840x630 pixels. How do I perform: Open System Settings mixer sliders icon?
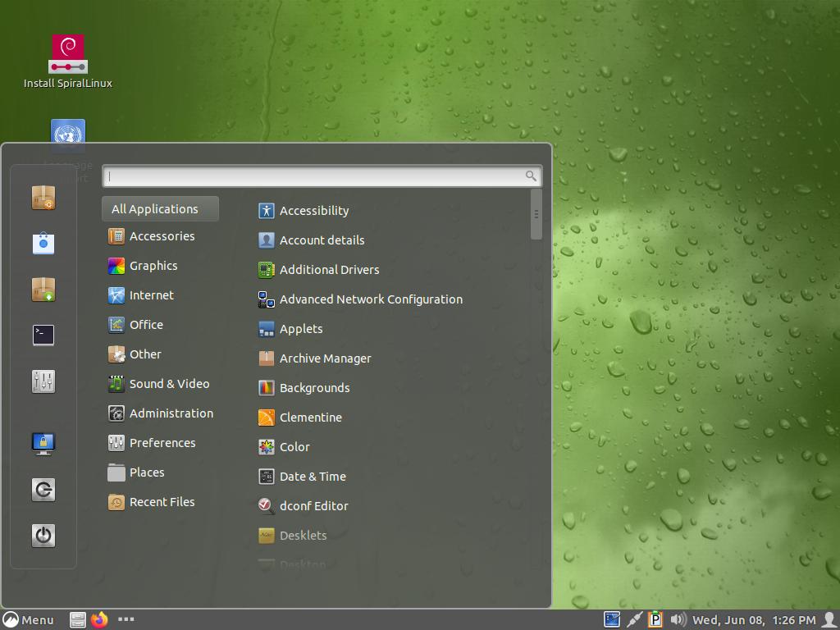click(x=43, y=381)
